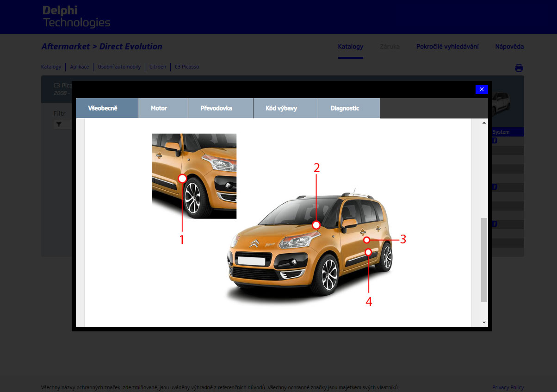
Task: Click the fender close-up inset image
Action: [194, 176]
